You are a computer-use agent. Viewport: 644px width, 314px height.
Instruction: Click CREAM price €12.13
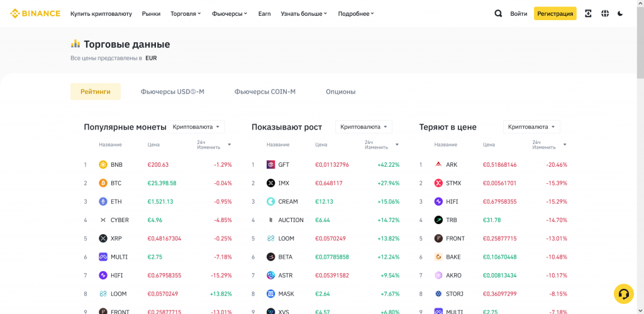(x=324, y=201)
